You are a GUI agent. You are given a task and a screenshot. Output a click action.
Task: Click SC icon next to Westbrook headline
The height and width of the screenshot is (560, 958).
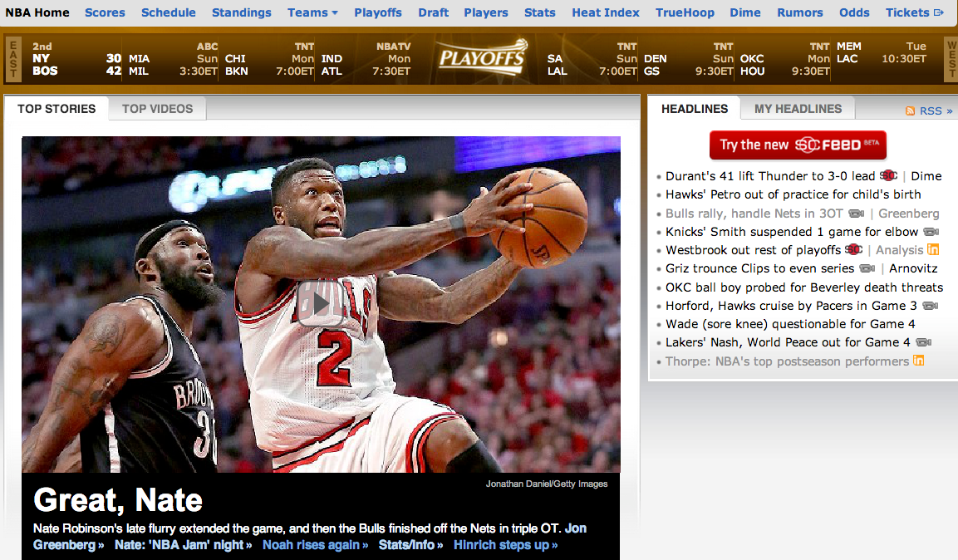point(854,250)
